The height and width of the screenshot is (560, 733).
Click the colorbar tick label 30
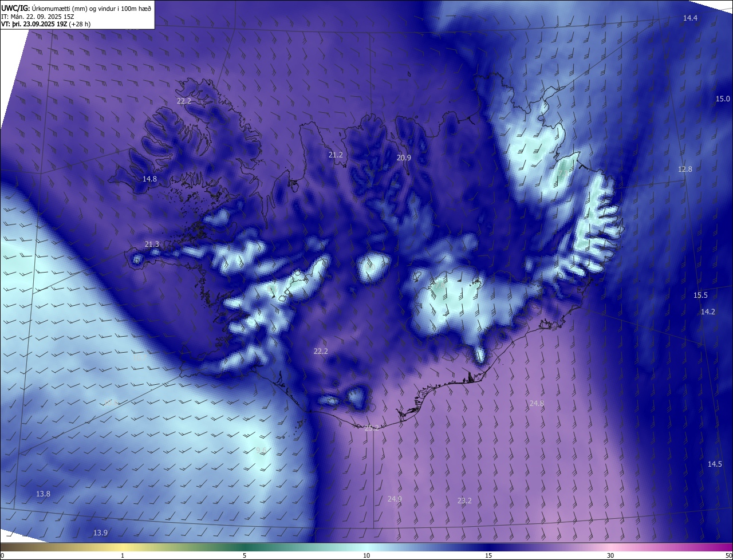610,556
